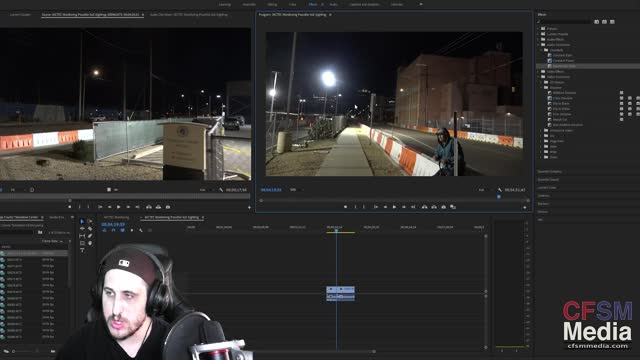This screenshot has height=360, width=640.
Task: Toggle 32-bit Color filter in Effects panel
Action: [604, 22]
